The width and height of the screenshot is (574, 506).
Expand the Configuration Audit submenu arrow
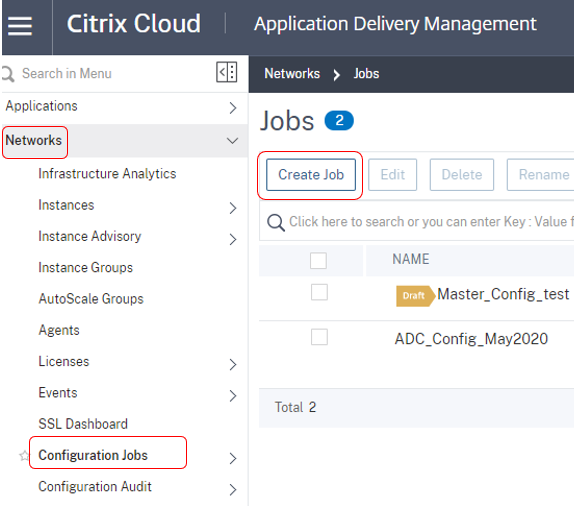coord(233,490)
